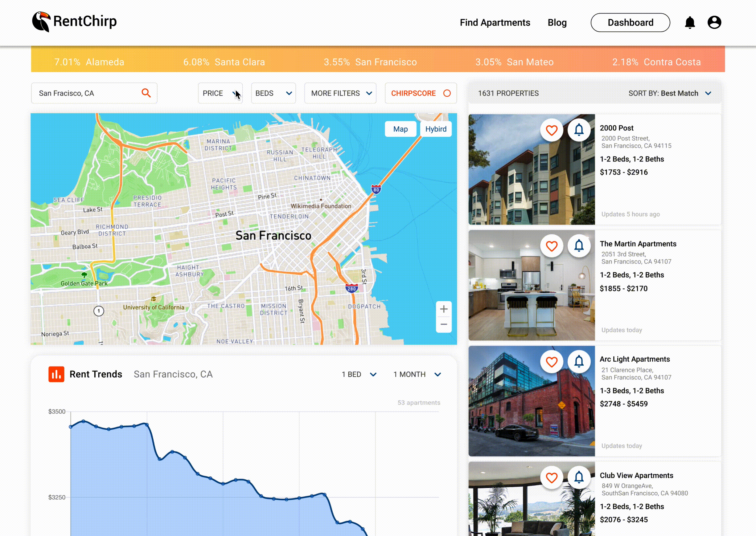Open The Martin Apartments kitchen photo
The image size is (756, 536).
click(x=532, y=285)
